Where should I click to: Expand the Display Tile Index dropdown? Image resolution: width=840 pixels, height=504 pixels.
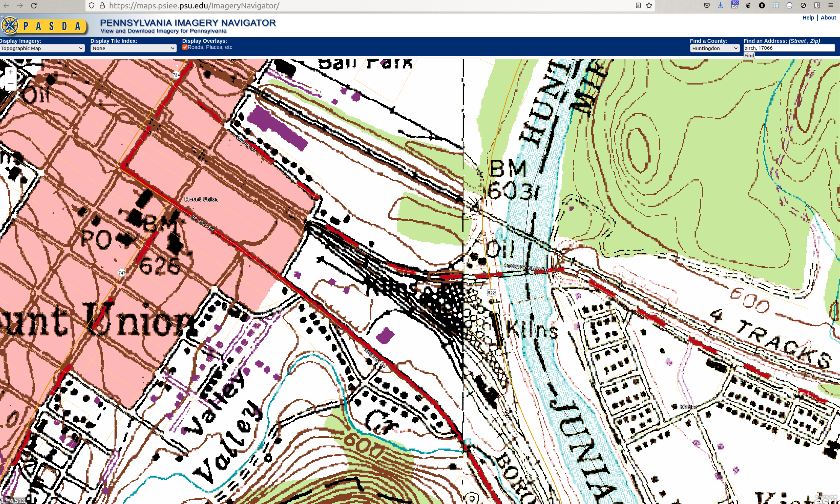pos(133,48)
